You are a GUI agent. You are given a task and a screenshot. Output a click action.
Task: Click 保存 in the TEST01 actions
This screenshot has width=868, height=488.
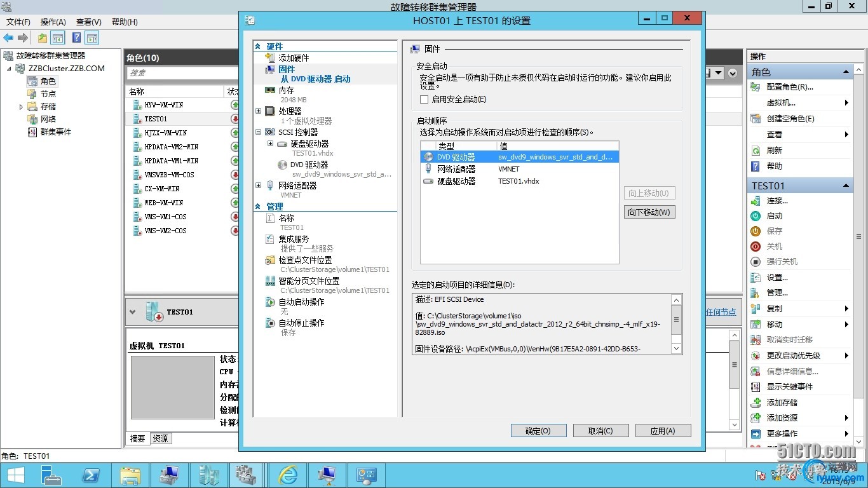pos(775,231)
